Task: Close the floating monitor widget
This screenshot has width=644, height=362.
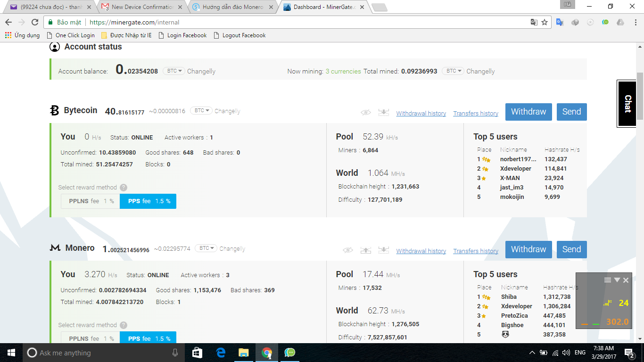Action: [x=626, y=280]
